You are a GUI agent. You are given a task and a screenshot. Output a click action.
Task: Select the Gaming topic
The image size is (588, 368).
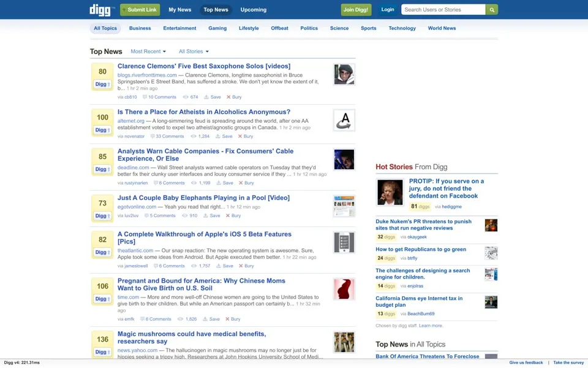click(x=217, y=28)
